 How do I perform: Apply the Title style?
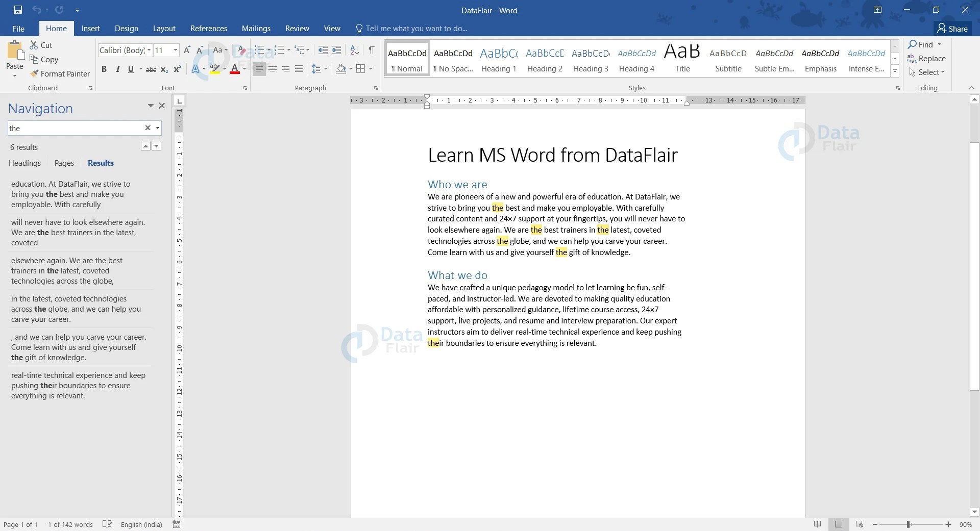(682, 59)
